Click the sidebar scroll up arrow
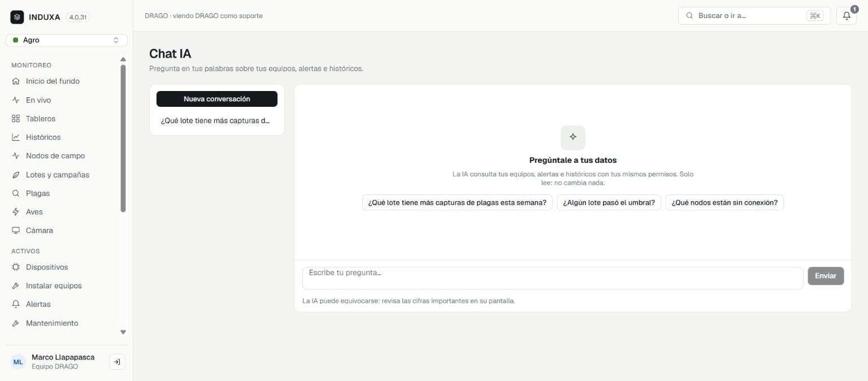This screenshot has width=868, height=381. pos(123,59)
